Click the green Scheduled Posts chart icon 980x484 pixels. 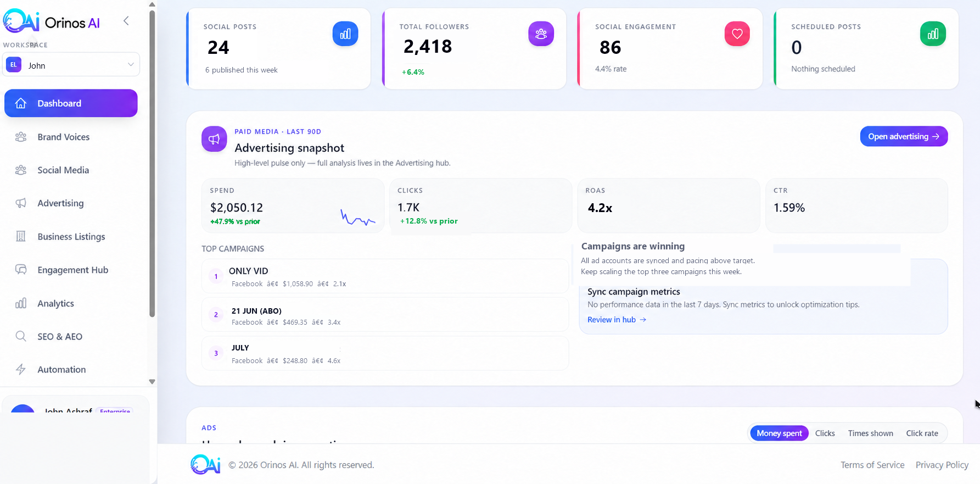933,34
